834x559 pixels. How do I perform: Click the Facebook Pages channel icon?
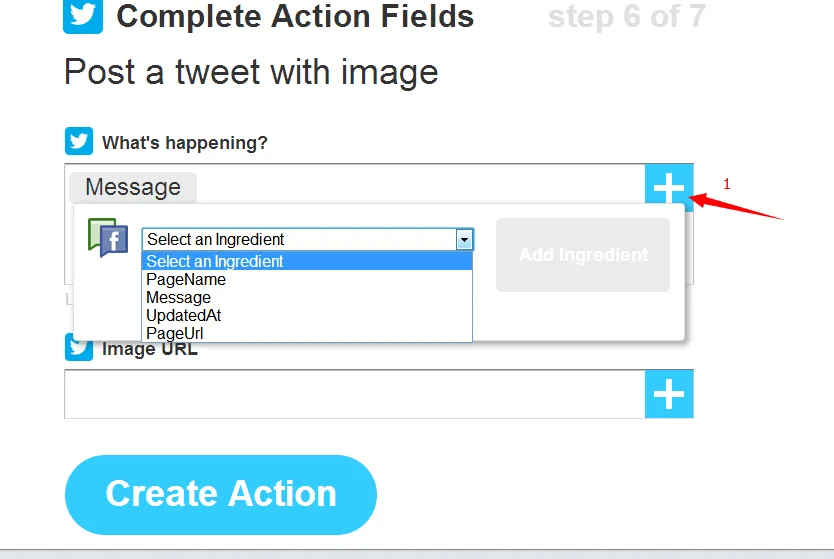[108, 238]
